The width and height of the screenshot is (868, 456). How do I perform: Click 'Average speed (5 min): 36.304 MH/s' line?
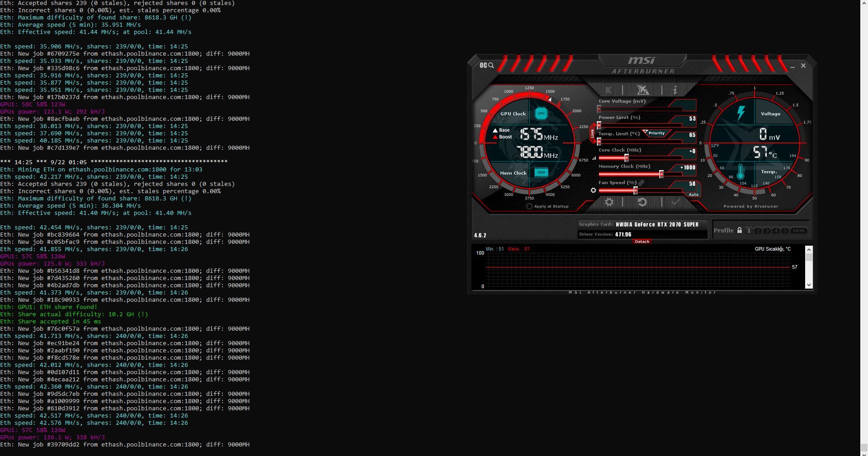71,206
